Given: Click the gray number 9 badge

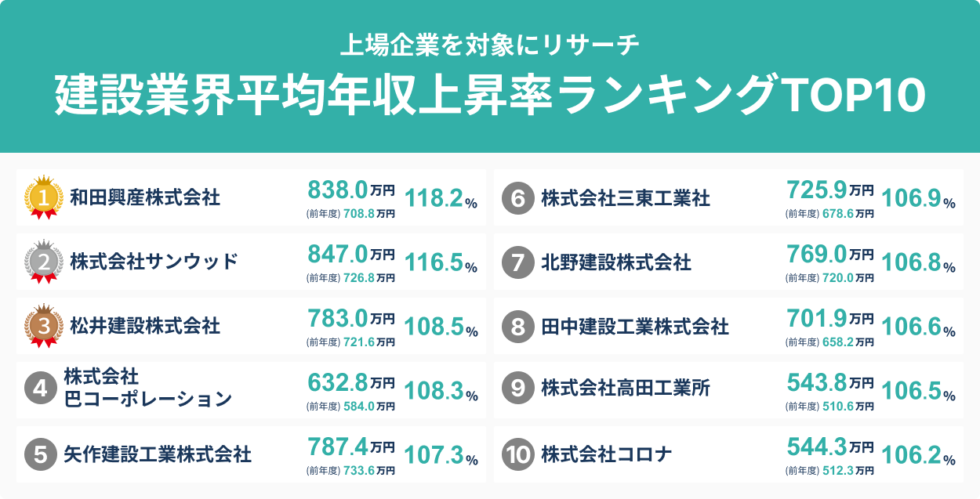Looking at the screenshot, I should (517, 388).
